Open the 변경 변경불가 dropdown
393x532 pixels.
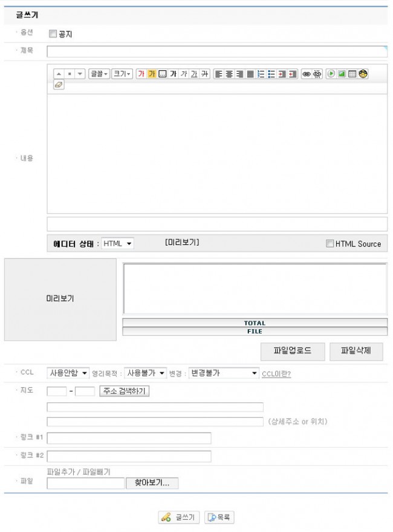224,373
